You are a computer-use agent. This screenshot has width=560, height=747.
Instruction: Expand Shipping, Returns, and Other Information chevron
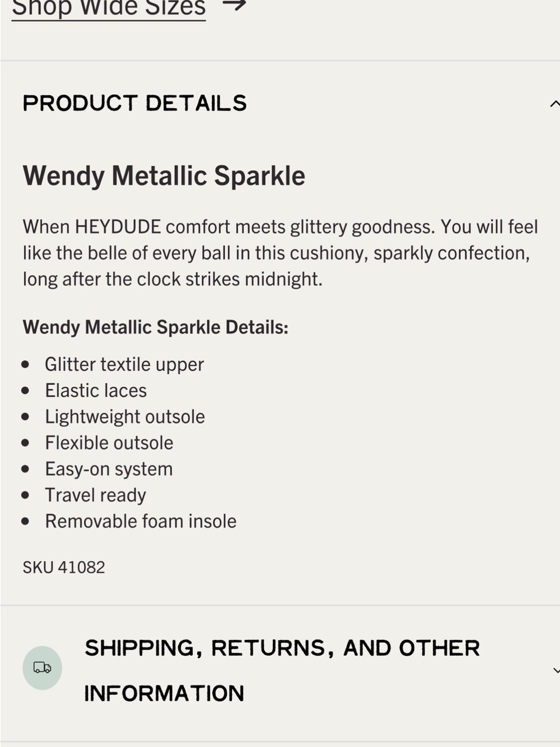click(x=556, y=670)
